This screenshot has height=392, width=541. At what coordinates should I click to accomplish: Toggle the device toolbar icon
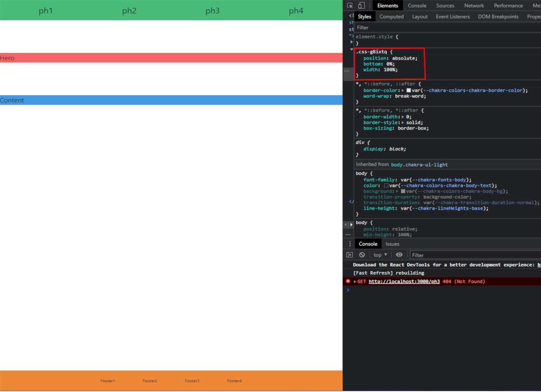coord(361,5)
